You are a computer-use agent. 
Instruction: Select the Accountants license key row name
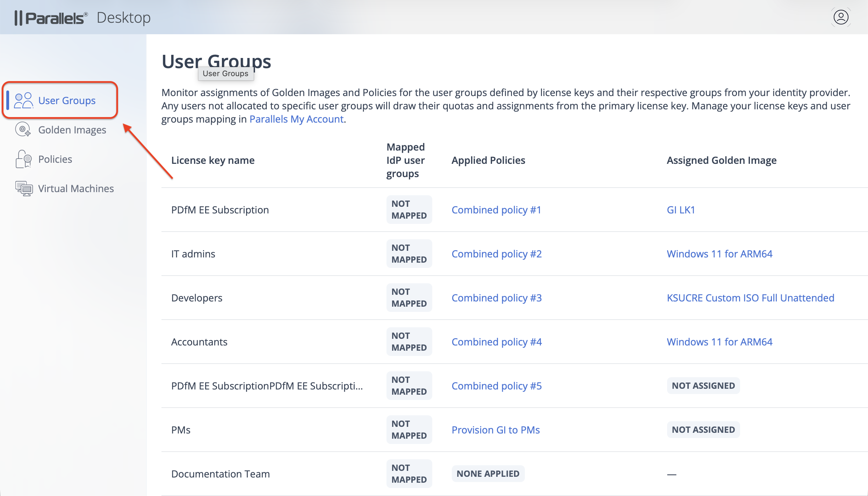click(x=199, y=342)
